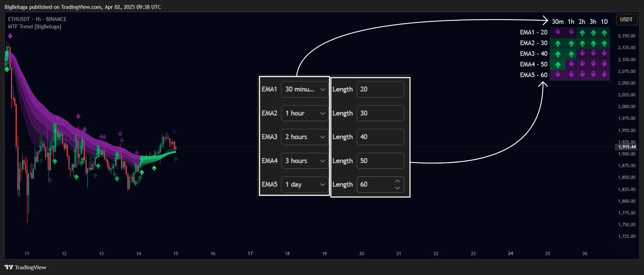
Task: Click the EMA3 1D purple down arrow
Action: (604, 53)
